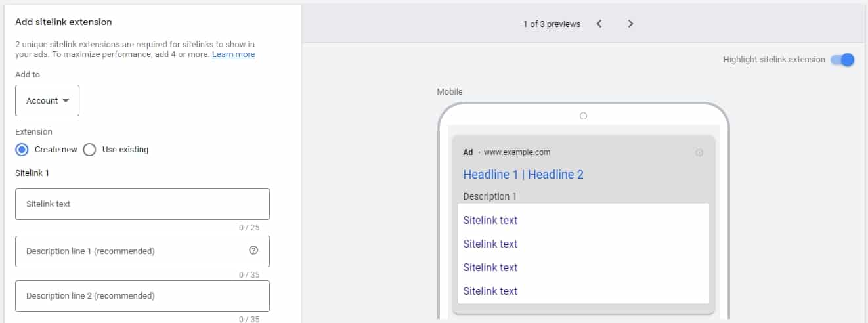Viewport: 868px width, 323px height.
Task: Click the Account dropdown arrow
Action: [x=66, y=101]
